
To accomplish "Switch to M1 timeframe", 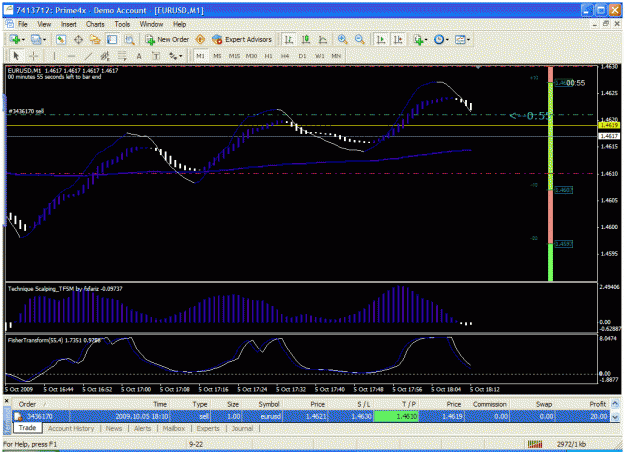I will coord(200,56).
